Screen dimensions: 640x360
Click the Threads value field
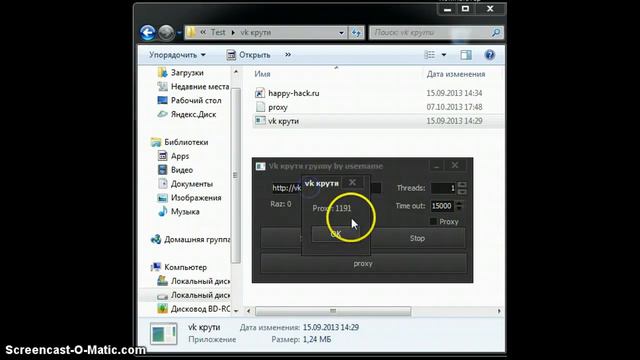point(443,188)
